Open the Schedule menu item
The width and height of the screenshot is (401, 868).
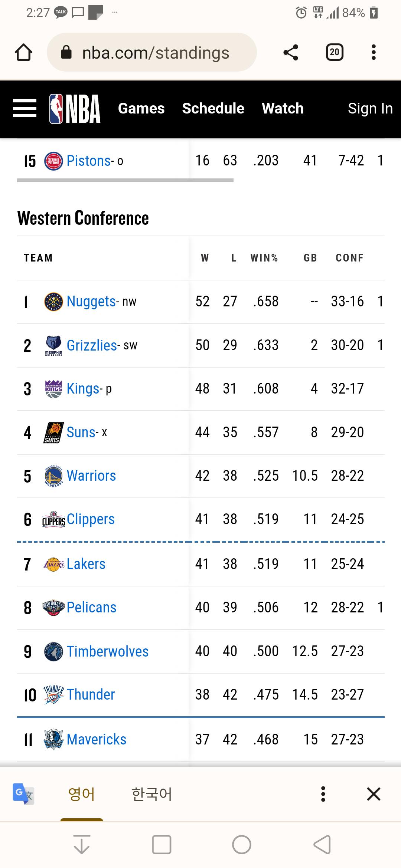pos(213,109)
